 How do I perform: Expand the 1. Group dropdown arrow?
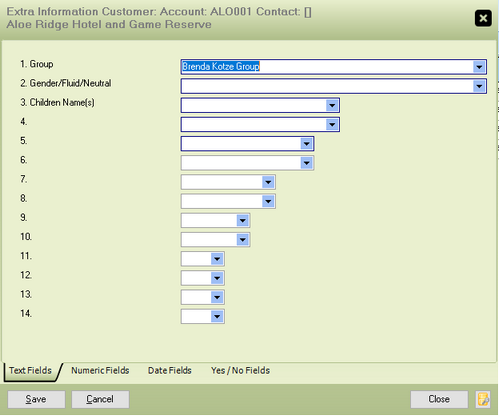point(479,67)
